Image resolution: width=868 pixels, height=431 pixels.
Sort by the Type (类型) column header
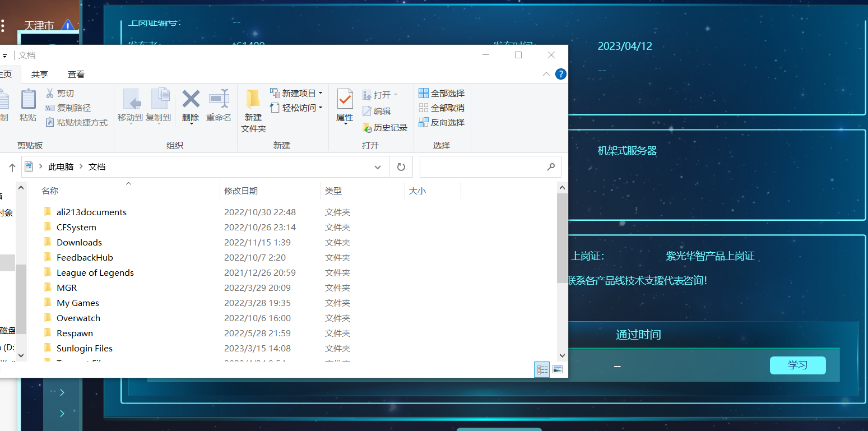(363, 191)
